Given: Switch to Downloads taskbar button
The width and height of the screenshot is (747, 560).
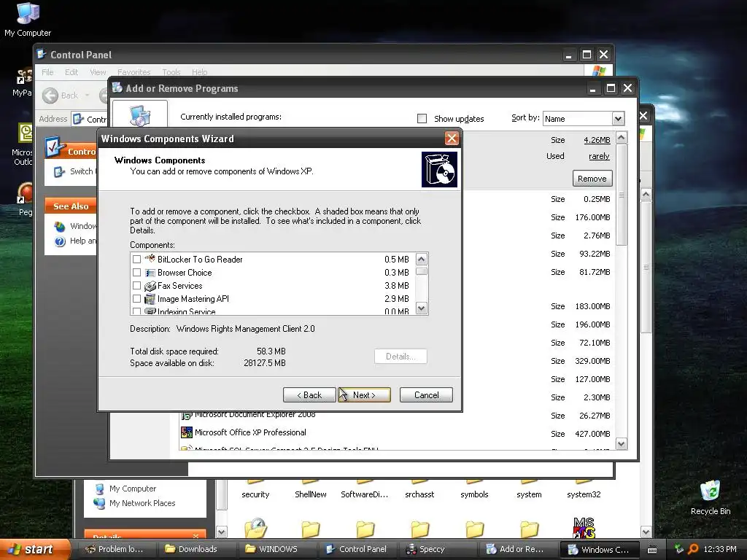Looking at the screenshot, I should tap(197, 549).
